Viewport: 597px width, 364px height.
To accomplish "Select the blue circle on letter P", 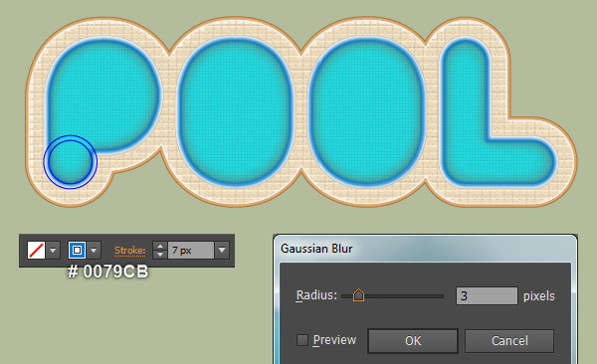I will pos(71,162).
